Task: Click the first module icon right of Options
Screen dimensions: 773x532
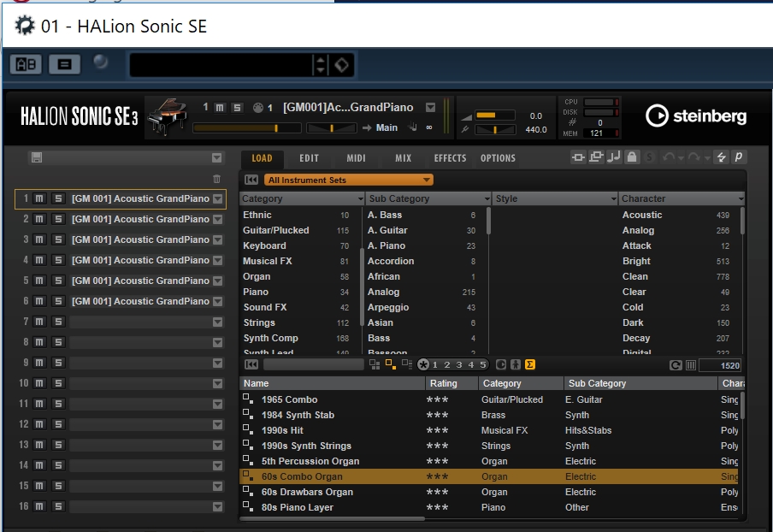Action: 578,157
